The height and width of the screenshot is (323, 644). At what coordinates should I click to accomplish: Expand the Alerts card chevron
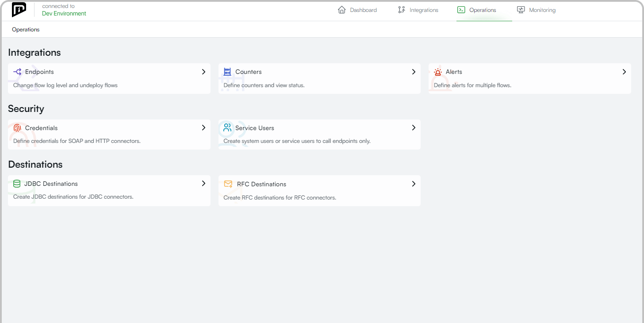(x=624, y=72)
